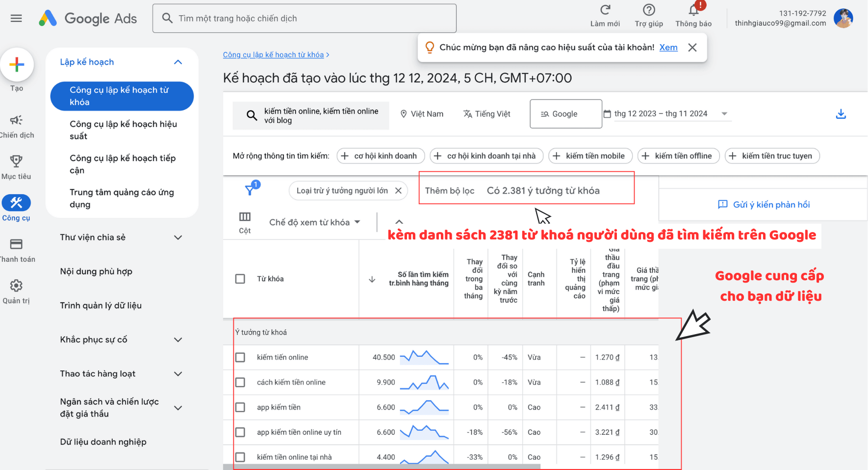The height and width of the screenshot is (470, 868).
Task: Download keyword ideas with download icon
Action: click(x=841, y=114)
